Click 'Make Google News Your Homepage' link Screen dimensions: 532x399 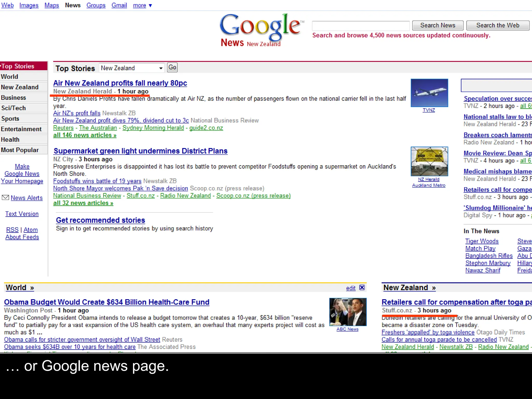(22, 174)
